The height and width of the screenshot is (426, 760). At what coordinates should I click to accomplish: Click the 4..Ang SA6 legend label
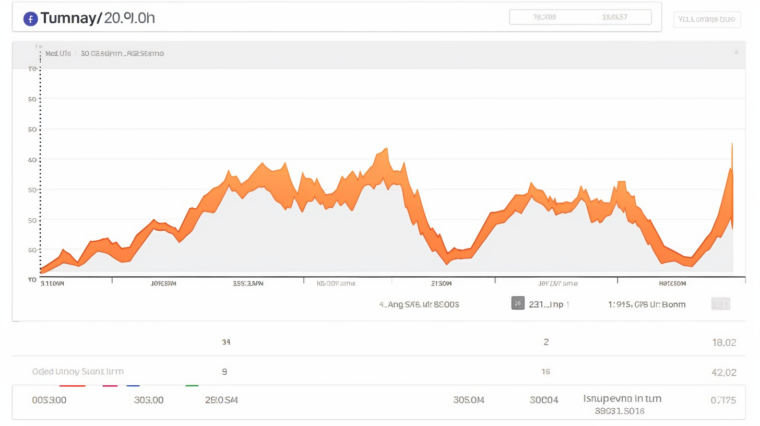point(418,304)
